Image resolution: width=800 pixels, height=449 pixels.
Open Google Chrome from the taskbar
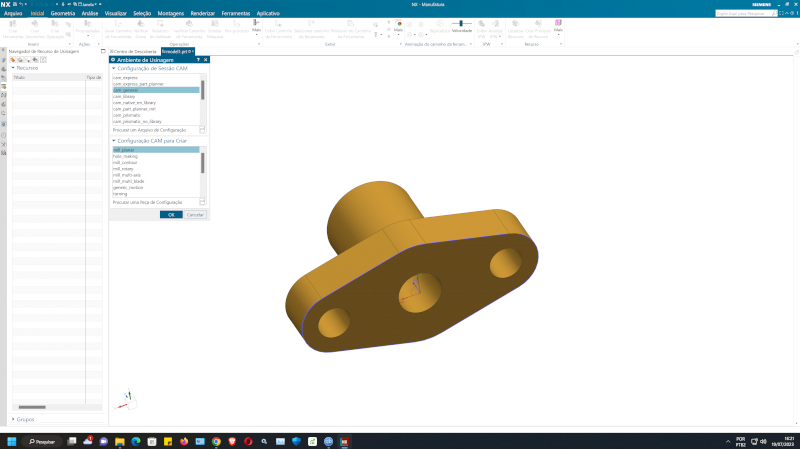click(x=216, y=441)
